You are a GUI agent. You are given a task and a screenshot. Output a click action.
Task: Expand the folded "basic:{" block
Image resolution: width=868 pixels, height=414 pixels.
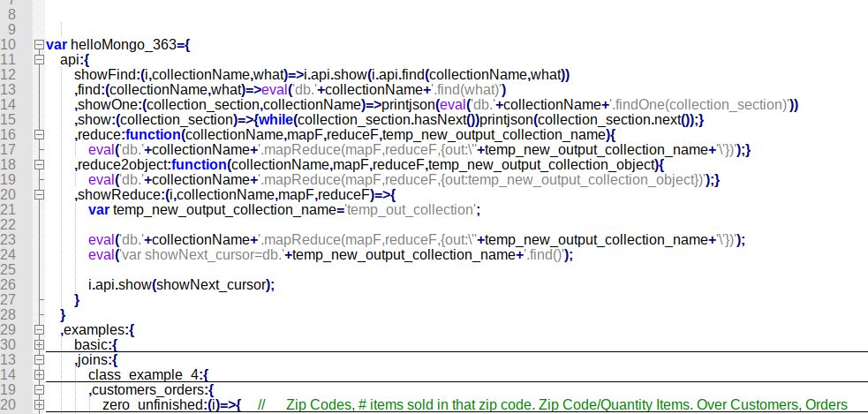click(x=39, y=345)
